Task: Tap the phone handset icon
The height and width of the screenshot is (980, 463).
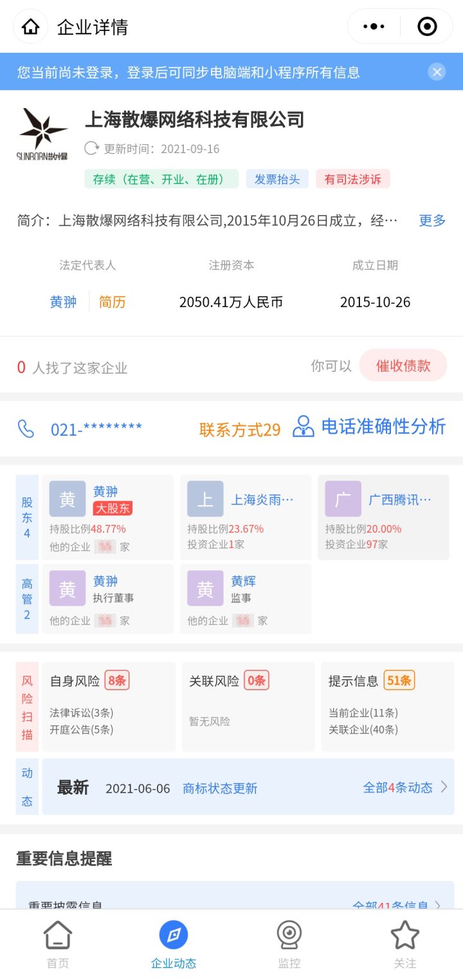Action: (x=26, y=429)
